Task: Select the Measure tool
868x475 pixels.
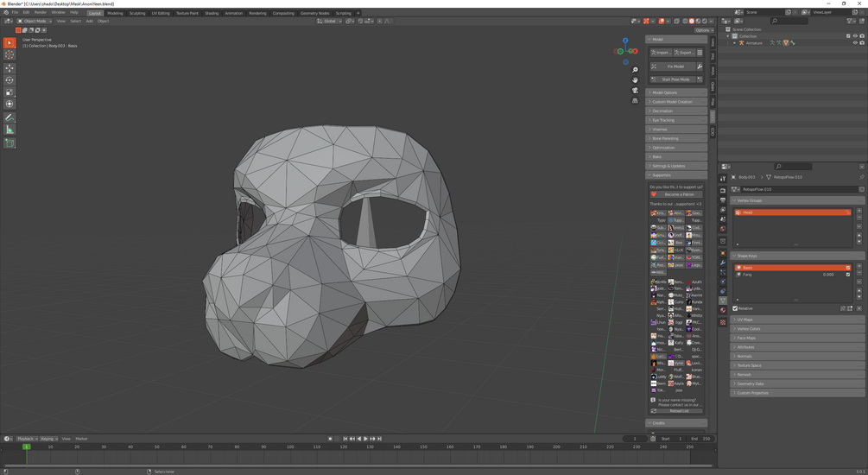Action: (10, 130)
